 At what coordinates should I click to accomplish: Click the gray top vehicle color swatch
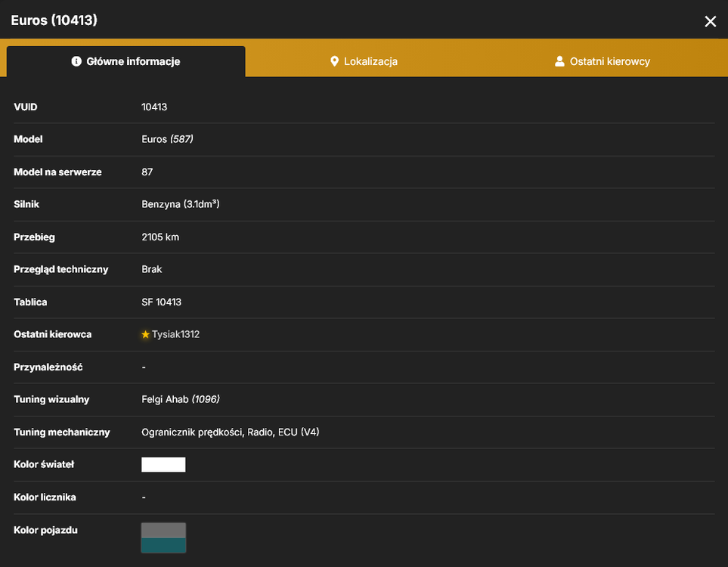[x=163, y=530]
